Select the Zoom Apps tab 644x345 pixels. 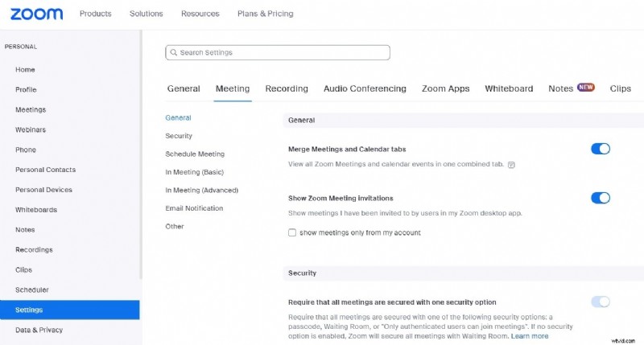tap(445, 88)
